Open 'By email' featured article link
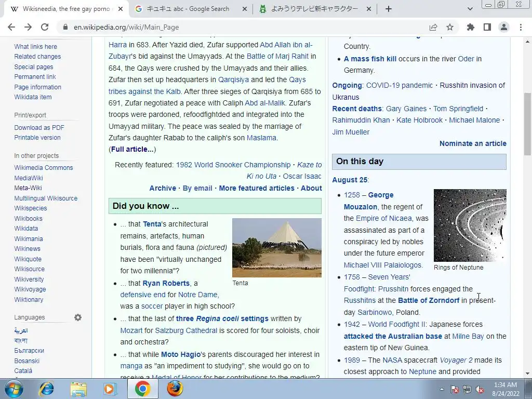Screen dimensions: 532x399 point(197,188)
